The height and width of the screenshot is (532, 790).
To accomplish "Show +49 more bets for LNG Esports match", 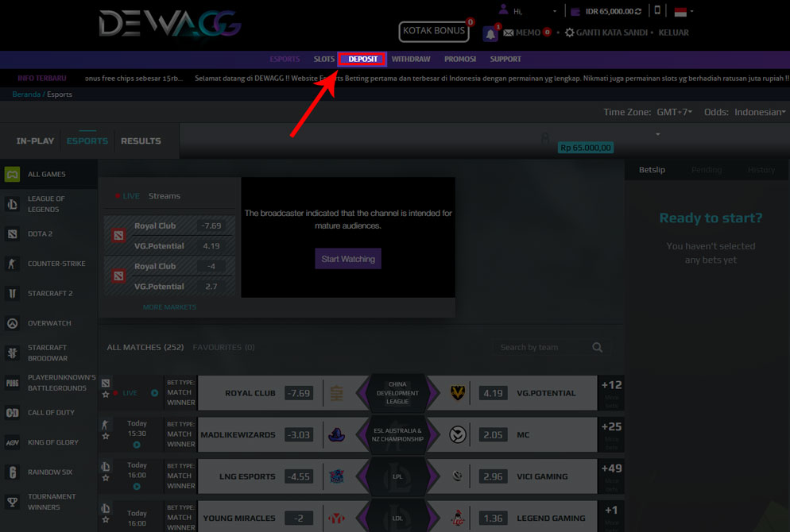I will (x=611, y=476).
